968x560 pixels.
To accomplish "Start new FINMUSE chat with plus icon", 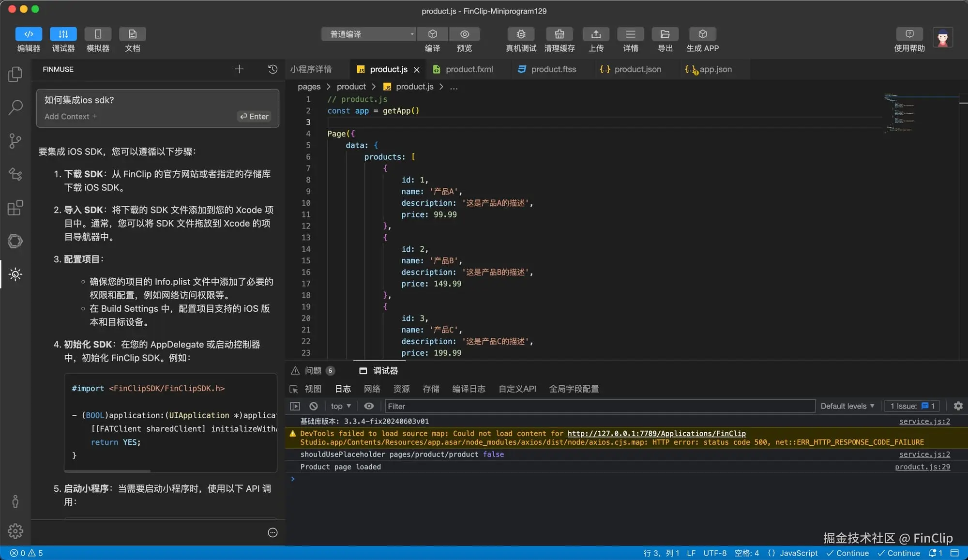I will (x=239, y=69).
